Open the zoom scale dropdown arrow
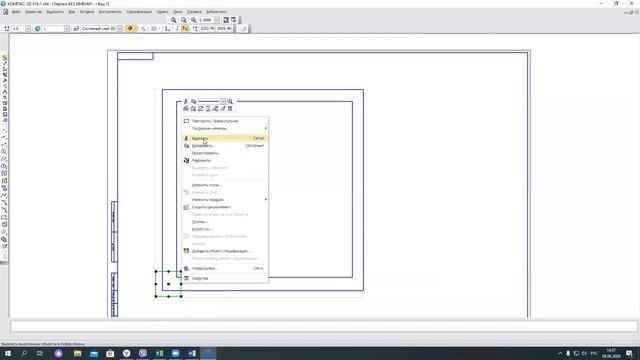The width and height of the screenshot is (640, 360). coord(216,20)
